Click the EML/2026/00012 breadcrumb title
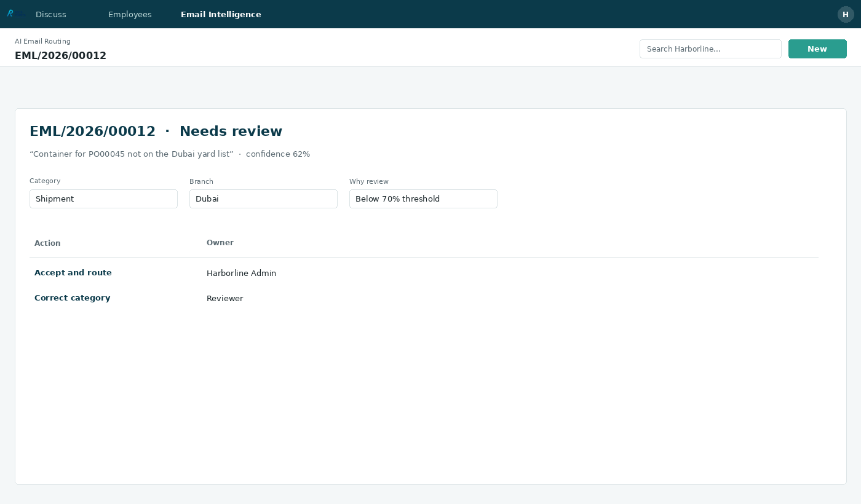 tap(60, 55)
